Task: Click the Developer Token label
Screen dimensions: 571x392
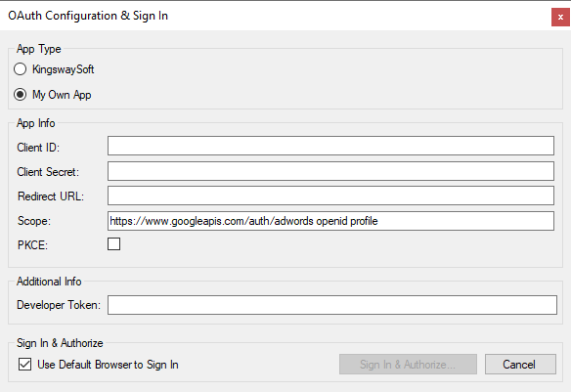Action: (59, 305)
